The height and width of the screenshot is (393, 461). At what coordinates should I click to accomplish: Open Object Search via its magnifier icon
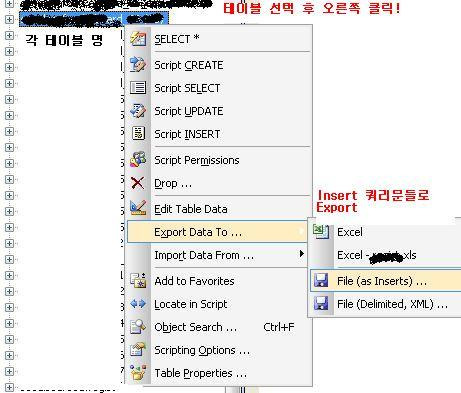click(x=138, y=327)
